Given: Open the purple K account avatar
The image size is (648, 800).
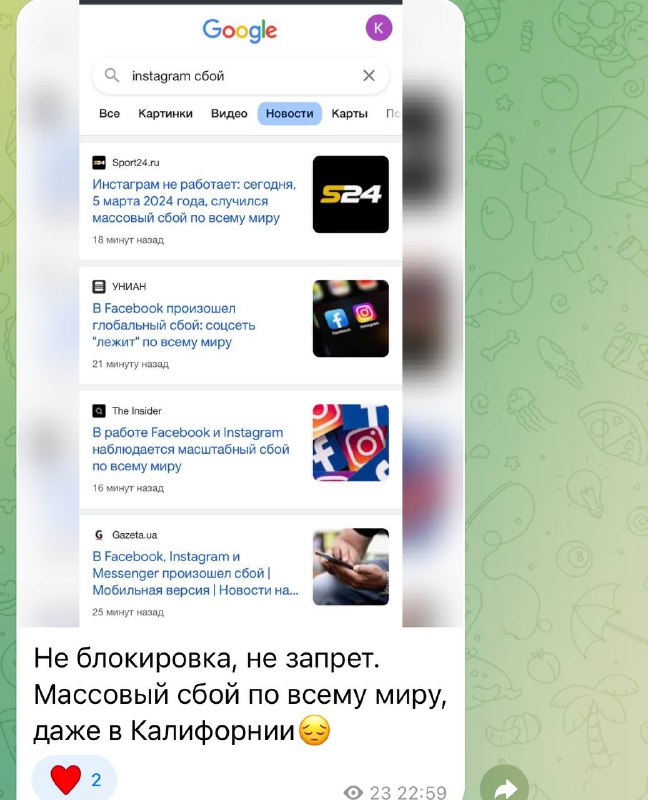Looking at the screenshot, I should [x=379, y=28].
